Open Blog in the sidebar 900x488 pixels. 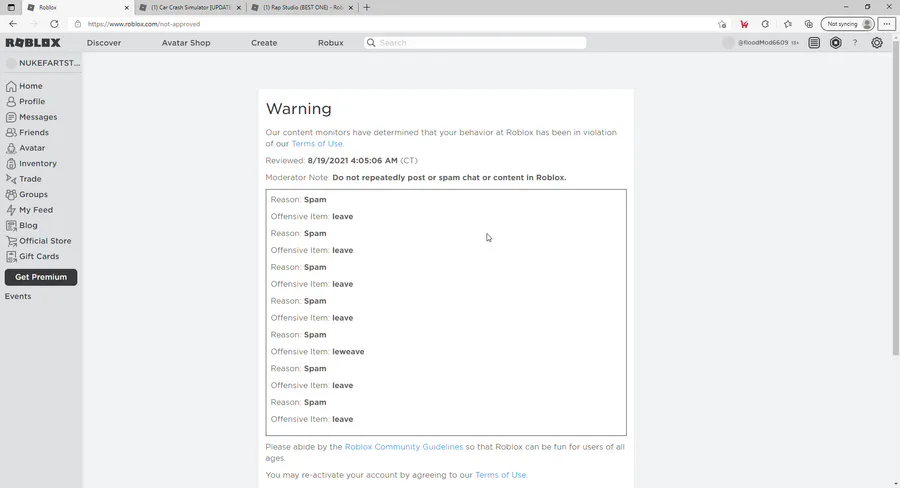[22, 226]
